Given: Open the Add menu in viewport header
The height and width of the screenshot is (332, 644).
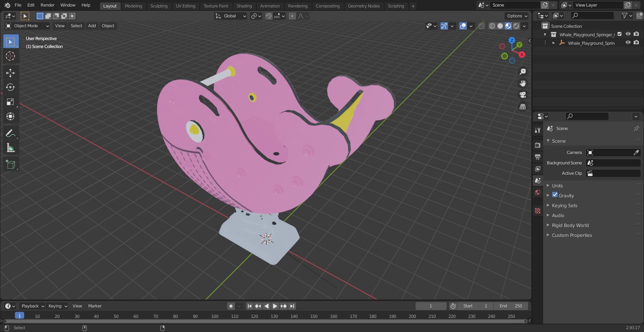Looking at the screenshot, I should pyautogui.click(x=92, y=26).
